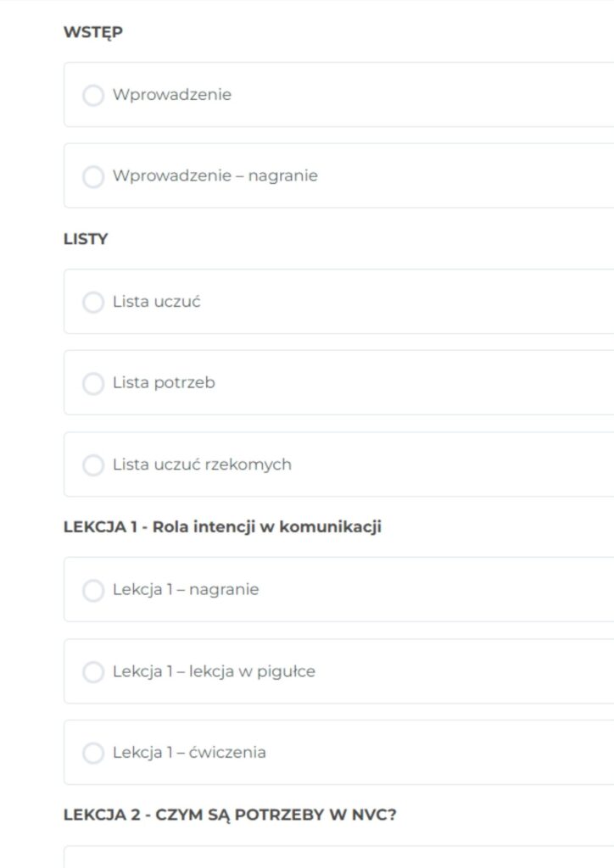614x868 pixels.
Task: Click the WSTĘP section heading
Action: [x=93, y=32]
